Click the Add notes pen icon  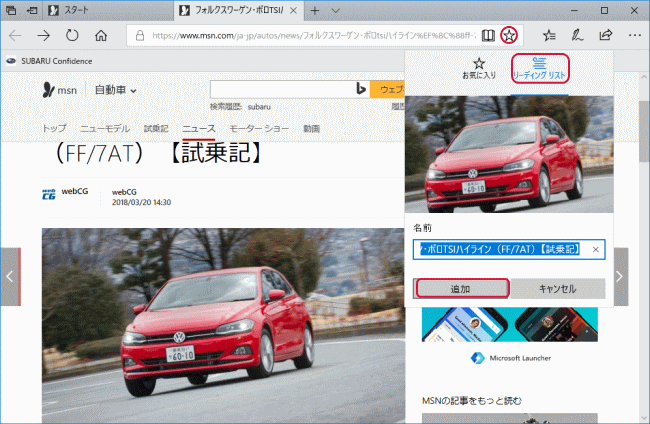[x=577, y=36]
